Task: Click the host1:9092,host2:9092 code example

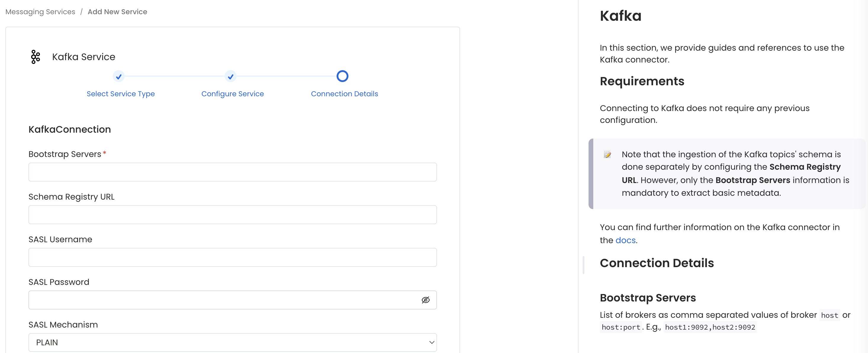Action: pos(710,327)
